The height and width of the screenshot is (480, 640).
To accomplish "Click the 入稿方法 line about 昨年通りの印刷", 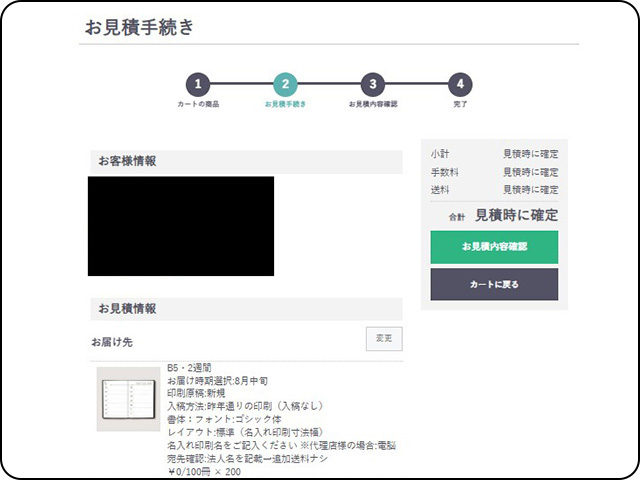I will click(245, 406).
